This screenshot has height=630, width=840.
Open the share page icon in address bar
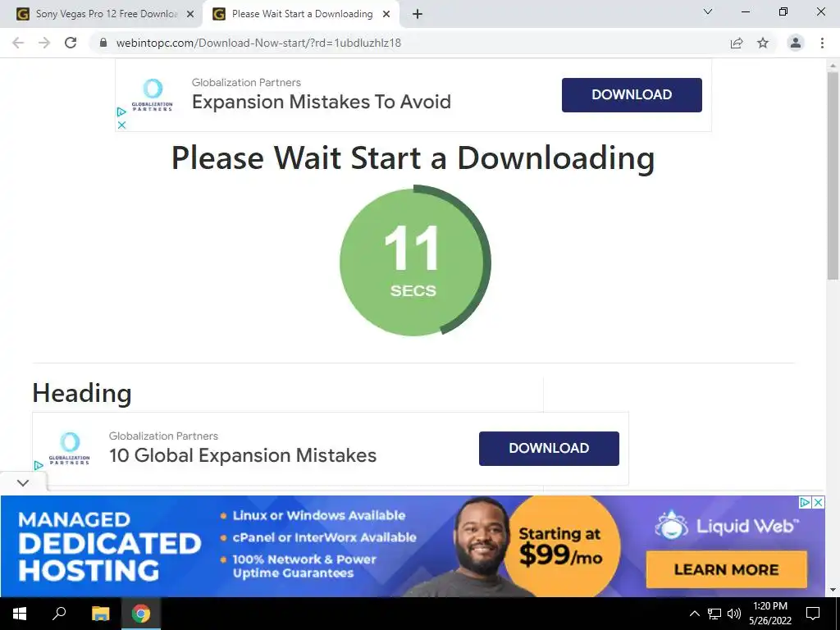coord(737,43)
